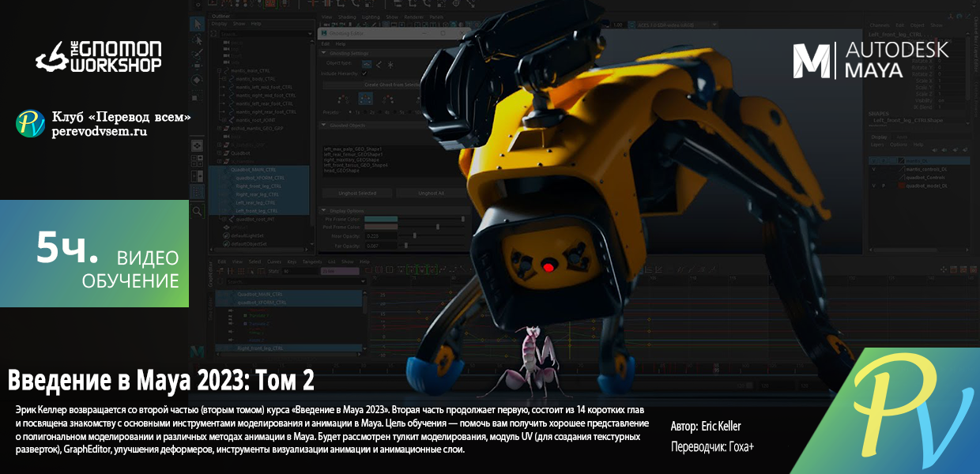Click the Post Frame Color swatch
The image size is (980, 474).
381,227
